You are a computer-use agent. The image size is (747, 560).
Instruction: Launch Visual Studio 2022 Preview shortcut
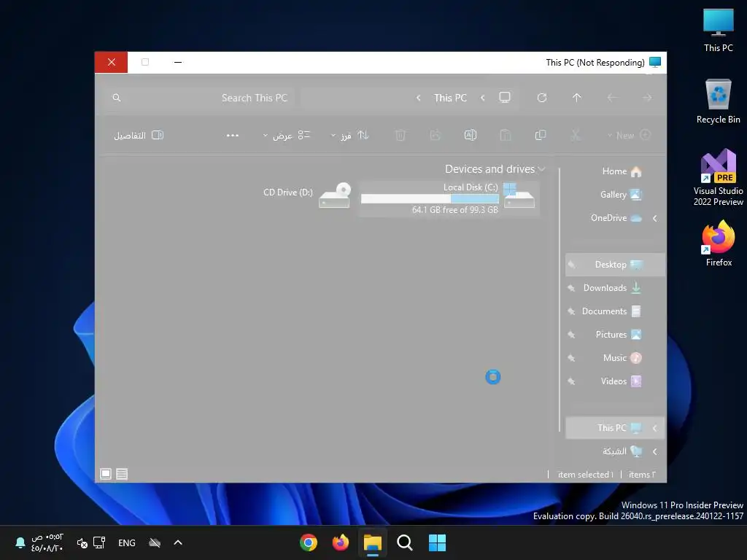[719, 177]
